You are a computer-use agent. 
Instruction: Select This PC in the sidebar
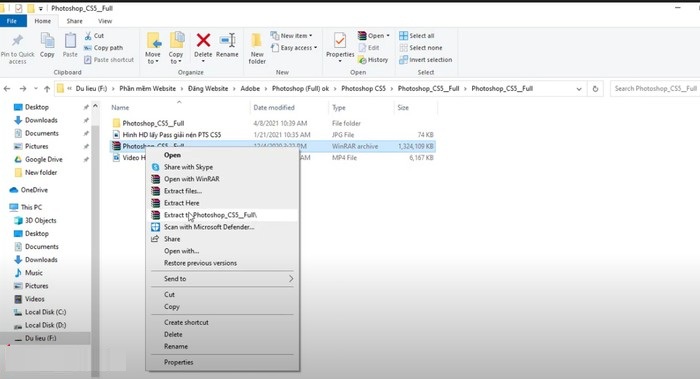coord(31,207)
